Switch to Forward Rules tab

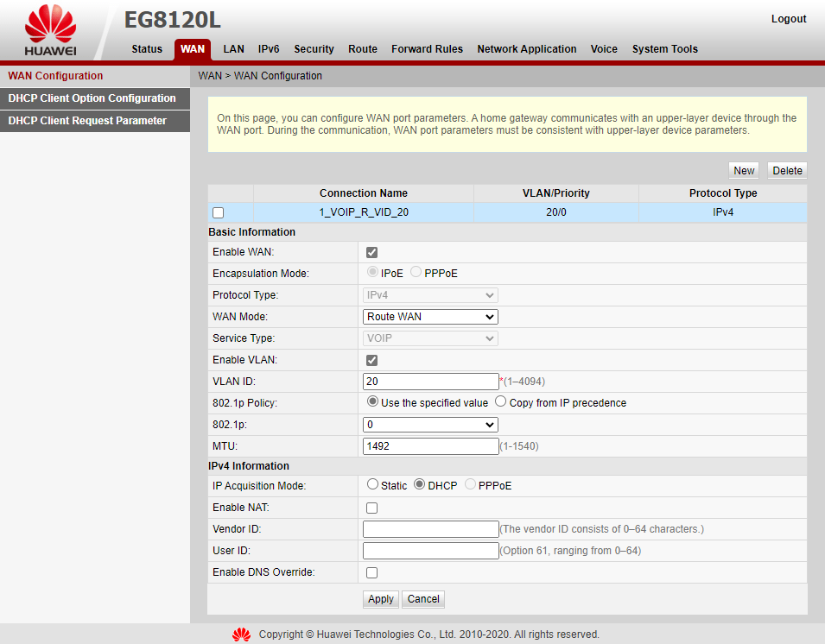(x=427, y=49)
